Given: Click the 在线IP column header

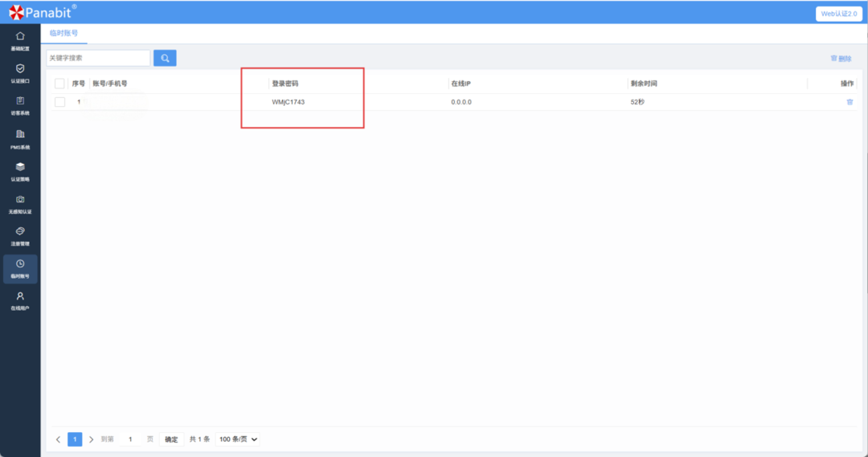Looking at the screenshot, I should pyautogui.click(x=461, y=84).
